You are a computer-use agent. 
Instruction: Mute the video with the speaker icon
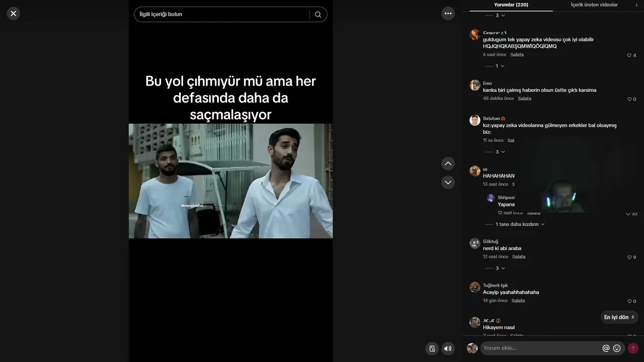pyautogui.click(x=448, y=348)
